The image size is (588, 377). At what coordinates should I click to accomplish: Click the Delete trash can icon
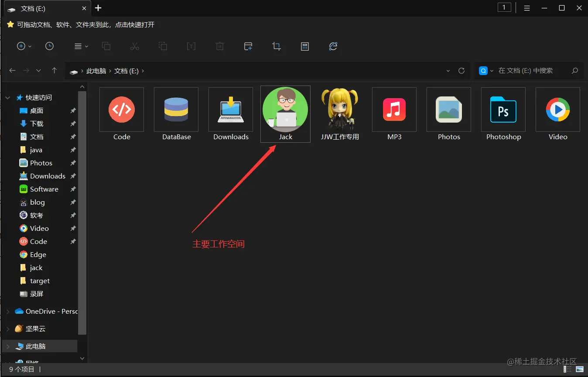click(x=220, y=46)
